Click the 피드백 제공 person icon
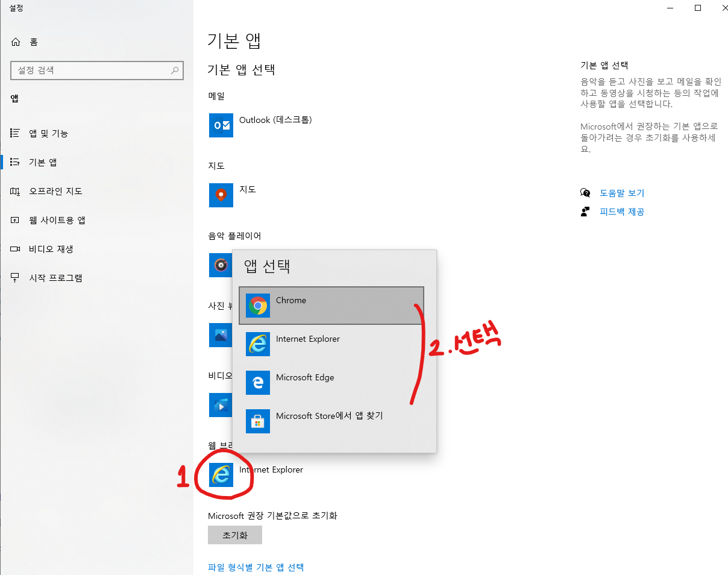 [585, 212]
